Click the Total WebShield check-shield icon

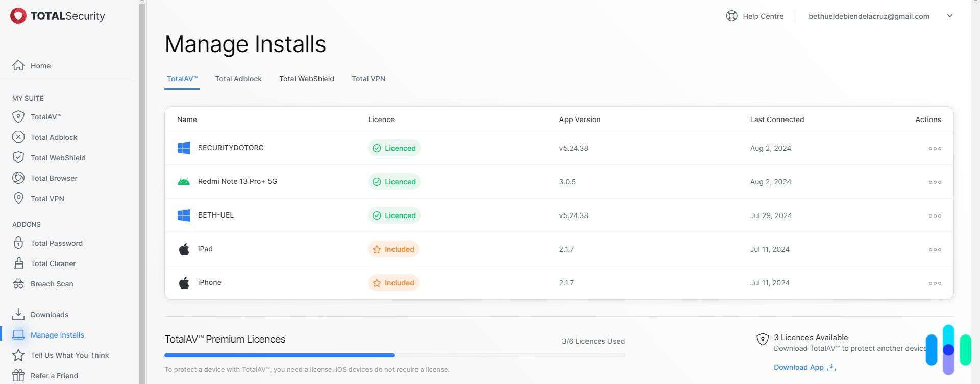click(18, 157)
